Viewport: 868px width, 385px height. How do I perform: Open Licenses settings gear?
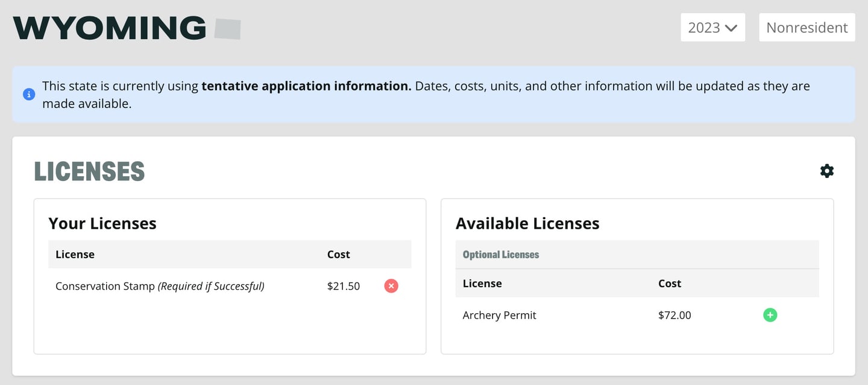[x=827, y=171]
